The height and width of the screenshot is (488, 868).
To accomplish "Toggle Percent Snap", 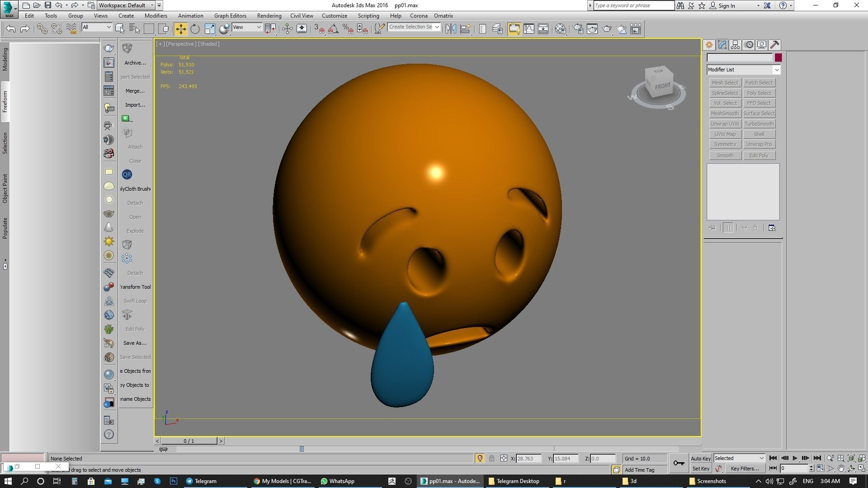I will [348, 29].
